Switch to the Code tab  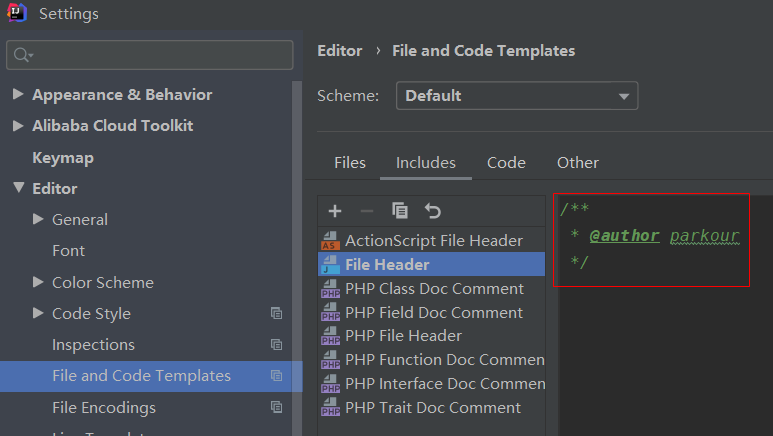[x=506, y=163]
